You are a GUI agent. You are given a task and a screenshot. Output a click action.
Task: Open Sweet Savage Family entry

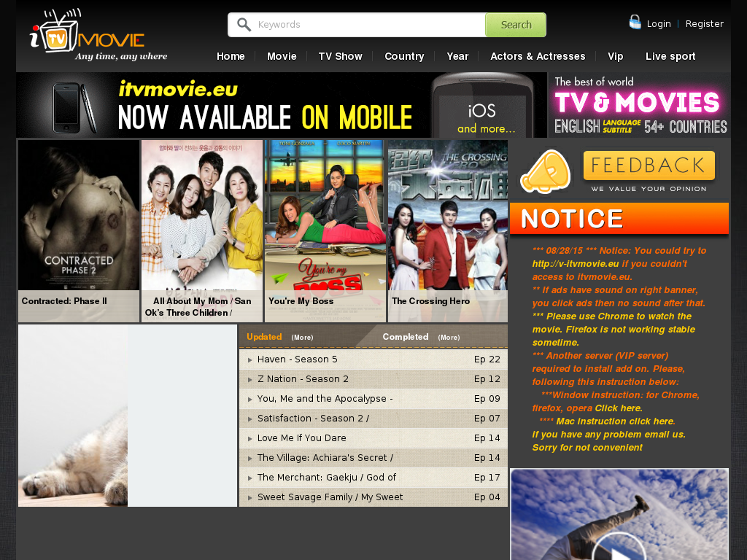pos(330,497)
